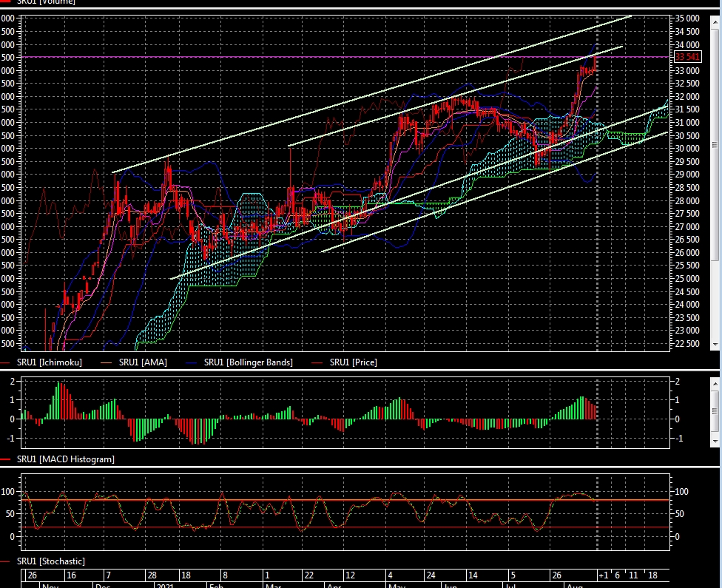Image resolution: width=722 pixels, height=588 pixels.
Task: Click the up arrow of the price chart scrollbar
Action: click(715, 21)
